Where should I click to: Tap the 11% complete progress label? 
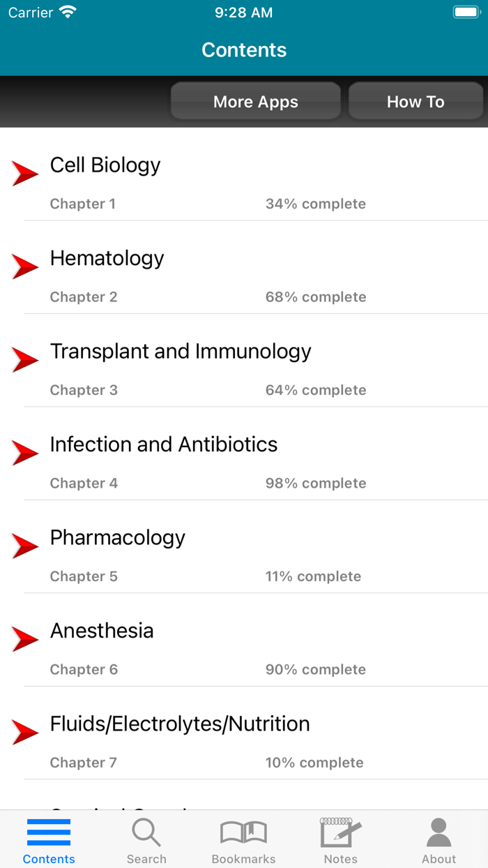point(313,576)
